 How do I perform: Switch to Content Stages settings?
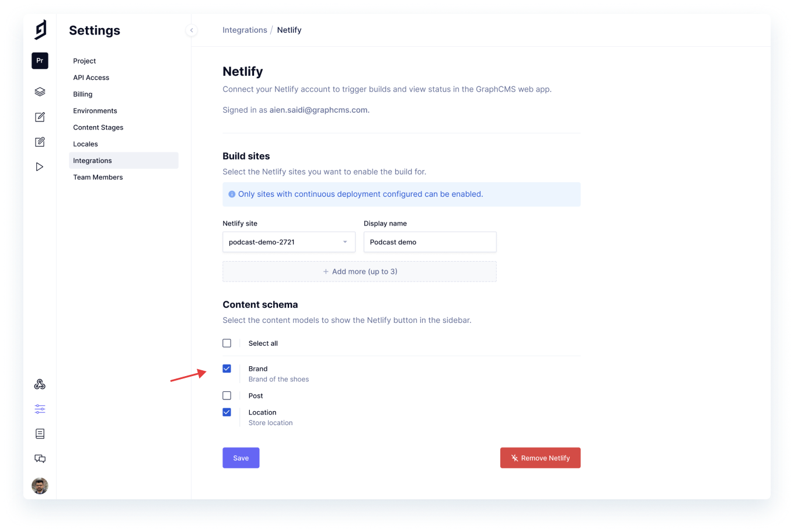(x=97, y=127)
